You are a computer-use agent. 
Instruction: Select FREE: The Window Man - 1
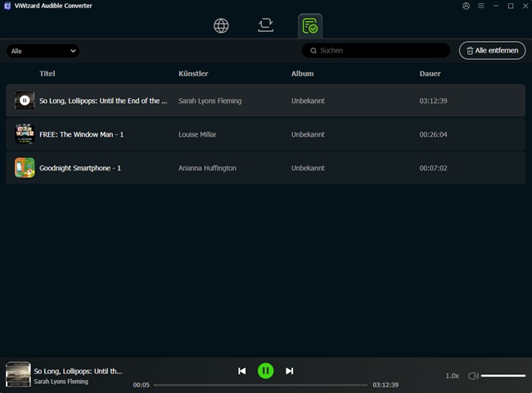(81, 134)
